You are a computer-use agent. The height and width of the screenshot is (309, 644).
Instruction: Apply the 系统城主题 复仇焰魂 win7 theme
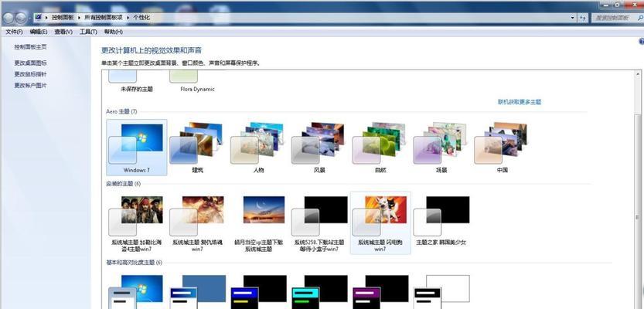tap(197, 223)
